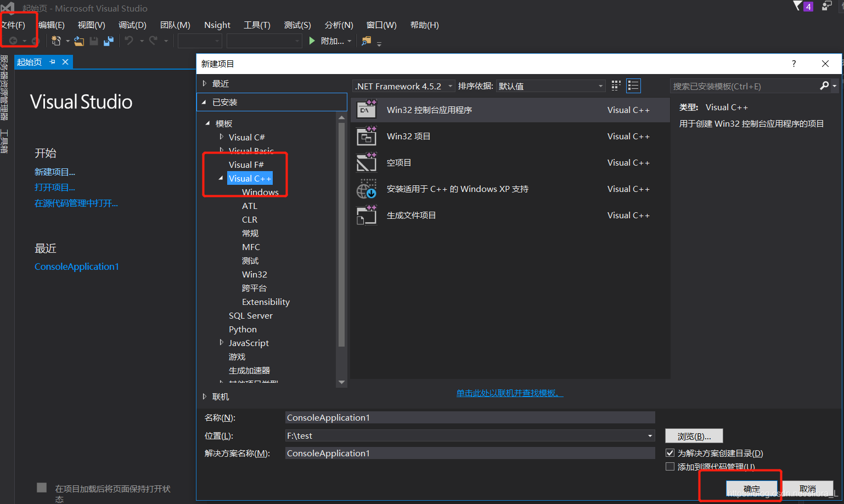The height and width of the screenshot is (504, 844).
Task: Click the New Project toolbar icon
Action: 56,41
